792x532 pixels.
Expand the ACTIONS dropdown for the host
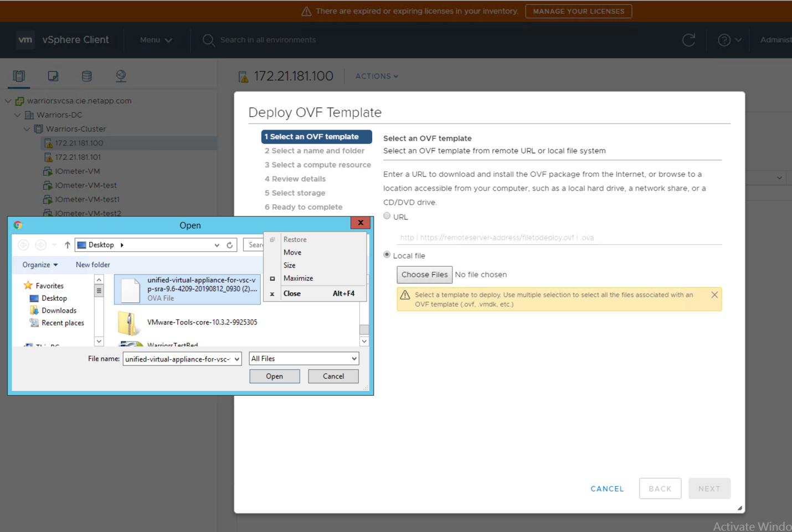pos(377,76)
